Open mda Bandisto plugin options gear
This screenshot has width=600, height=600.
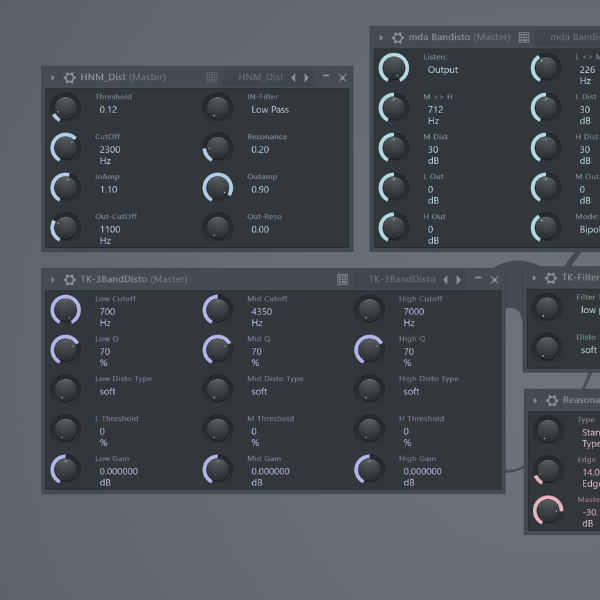[x=398, y=38]
